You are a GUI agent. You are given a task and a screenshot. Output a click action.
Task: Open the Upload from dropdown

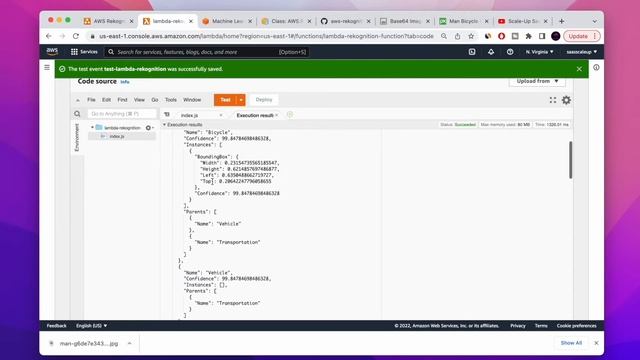[x=537, y=81]
